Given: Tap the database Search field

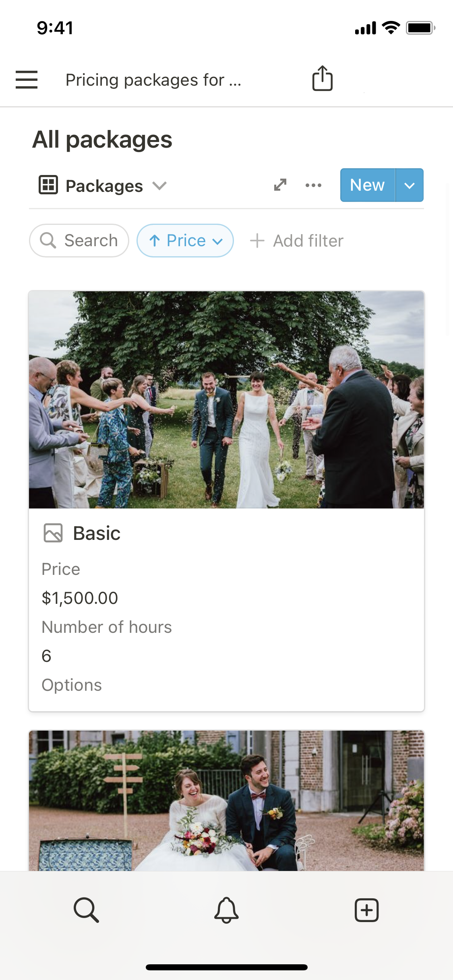Looking at the screenshot, I should [79, 241].
